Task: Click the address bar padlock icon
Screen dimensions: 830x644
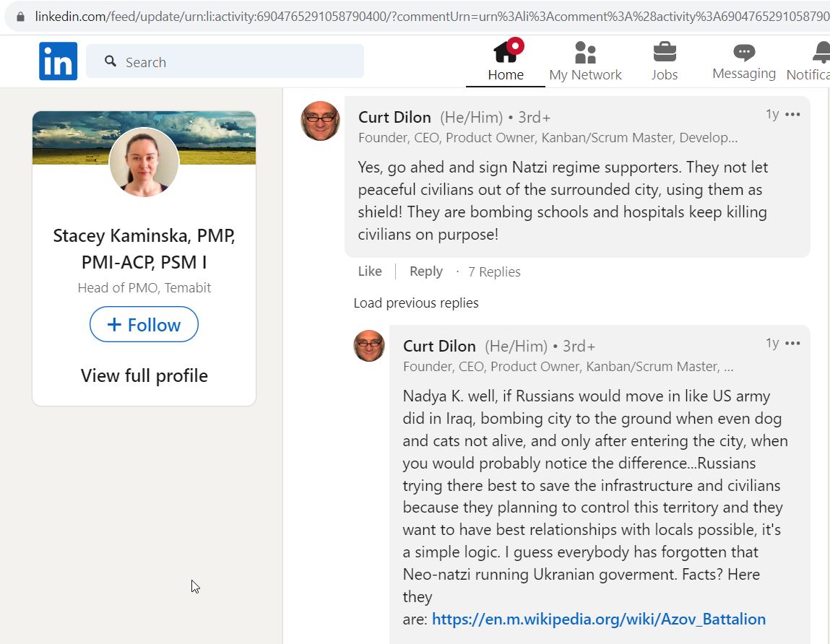Action: pos(20,17)
